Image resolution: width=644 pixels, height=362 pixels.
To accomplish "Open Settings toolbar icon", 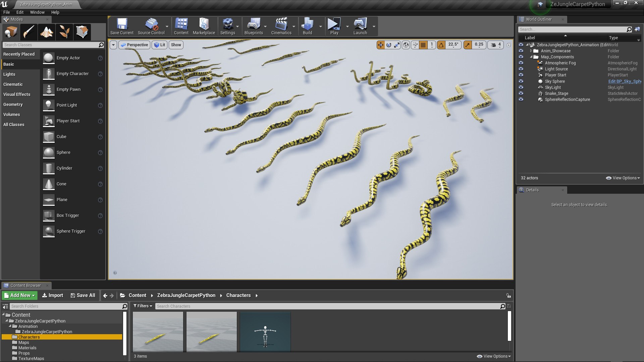I will pyautogui.click(x=228, y=26).
